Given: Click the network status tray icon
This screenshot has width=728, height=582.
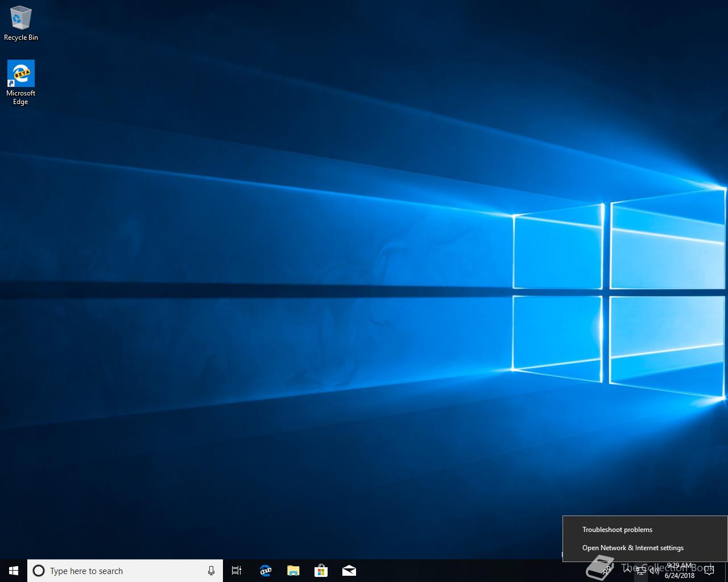Looking at the screenshot, I should point(641,571).
